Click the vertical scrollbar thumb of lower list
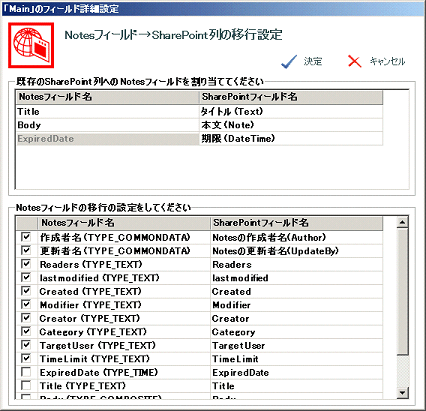 tap(403, 292)
